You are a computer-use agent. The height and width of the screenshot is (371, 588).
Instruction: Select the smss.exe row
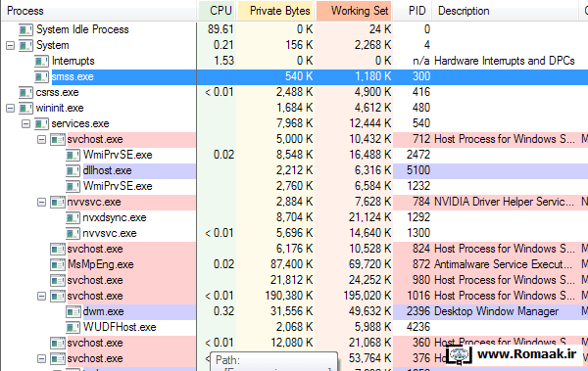coord(294,76)
